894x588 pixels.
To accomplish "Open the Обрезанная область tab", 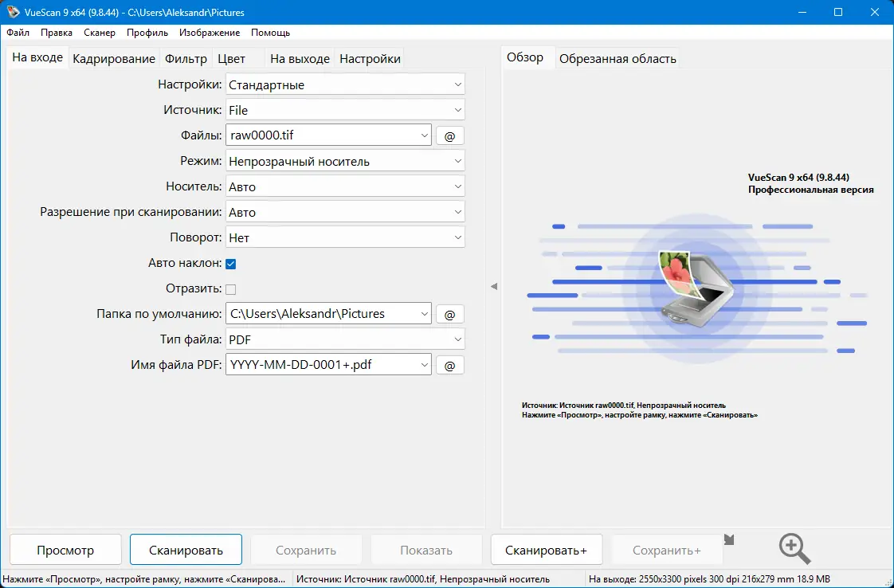I will [x=618, y=57].
